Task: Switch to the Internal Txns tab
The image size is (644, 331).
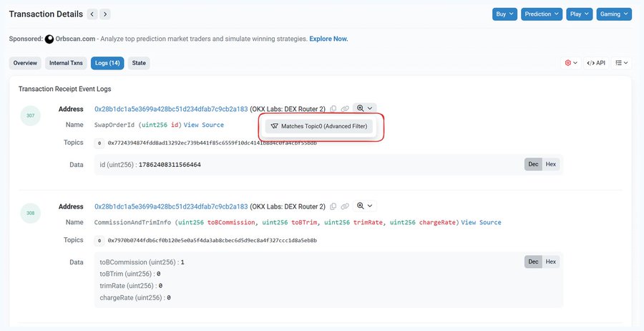Action: [x=66, y=63]
